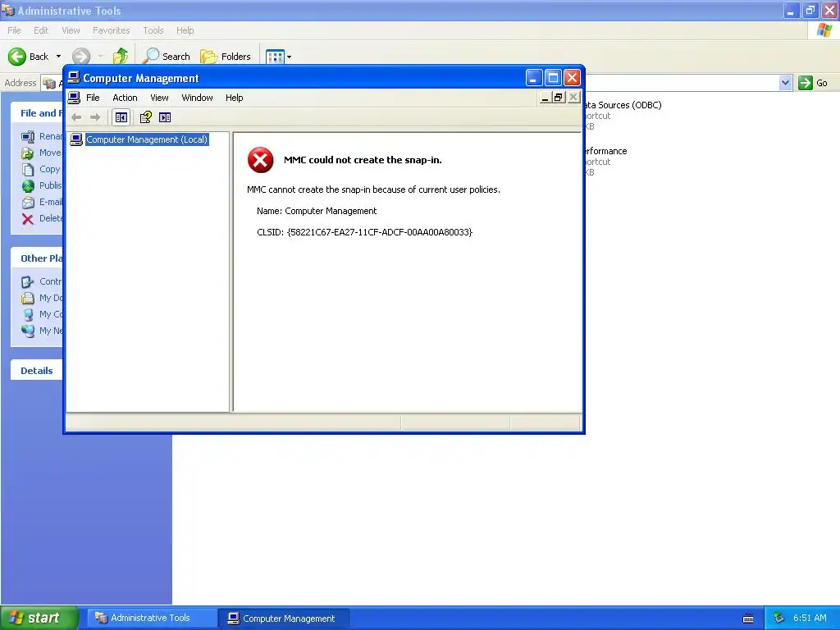Click the system tray icon near clock
This screenshot has height=630, width=840.
(x=778, y=619)
